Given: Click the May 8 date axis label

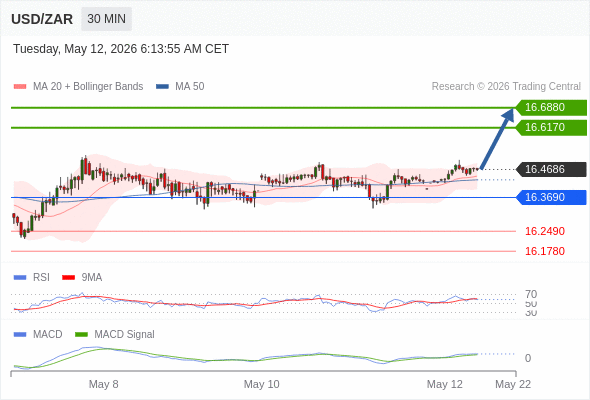Looking at the screenshot, I should [103, 384].
